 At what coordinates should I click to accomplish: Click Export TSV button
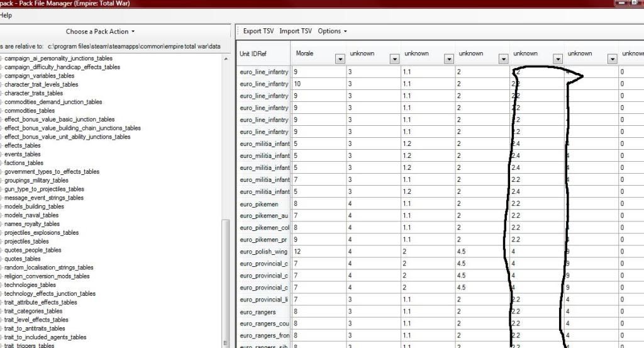(258, 31)
